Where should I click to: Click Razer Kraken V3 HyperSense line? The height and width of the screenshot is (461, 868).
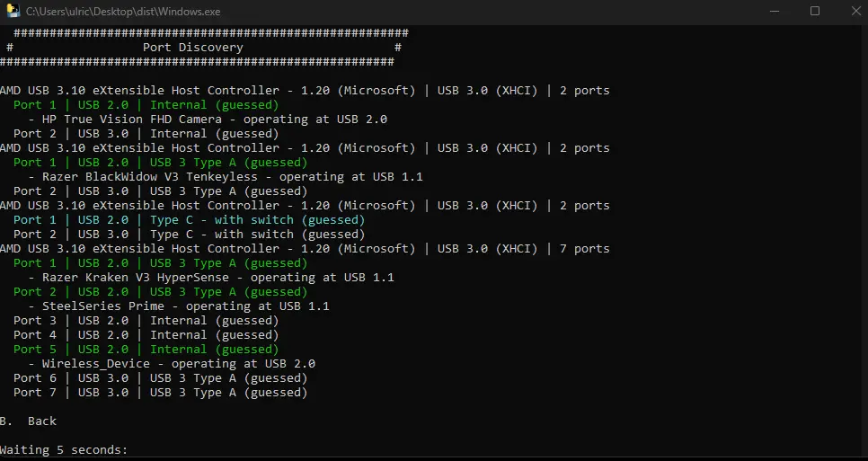click(x=211, y=278)
